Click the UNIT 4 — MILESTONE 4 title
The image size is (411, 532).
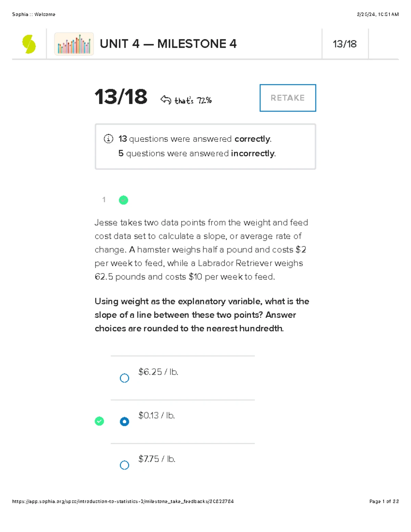tap(168, 44)
